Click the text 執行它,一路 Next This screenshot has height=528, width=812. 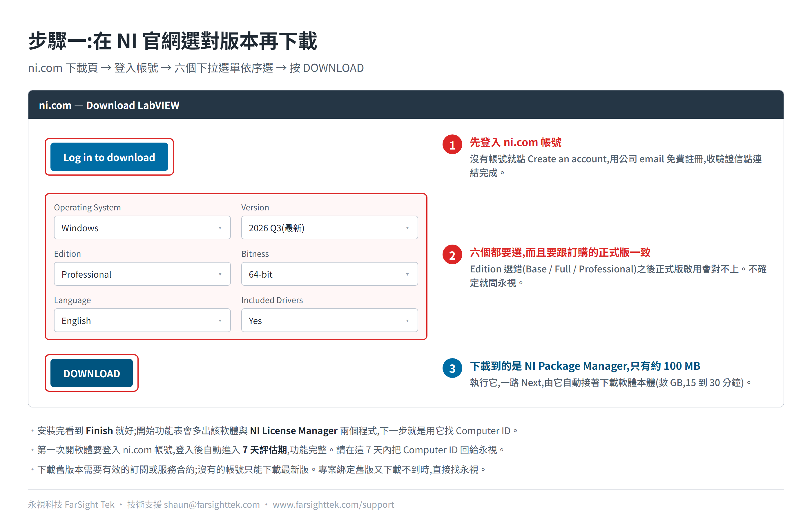tap(611, 383)
